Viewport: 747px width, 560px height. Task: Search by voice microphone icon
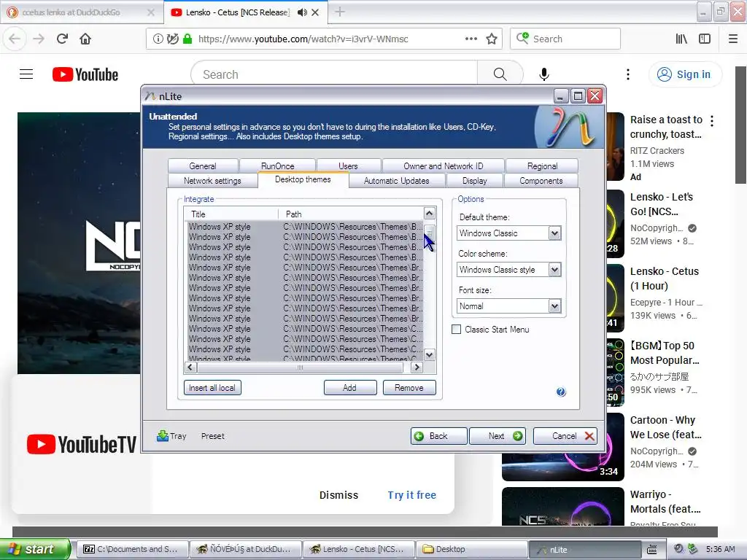click(x=544, y=74)
